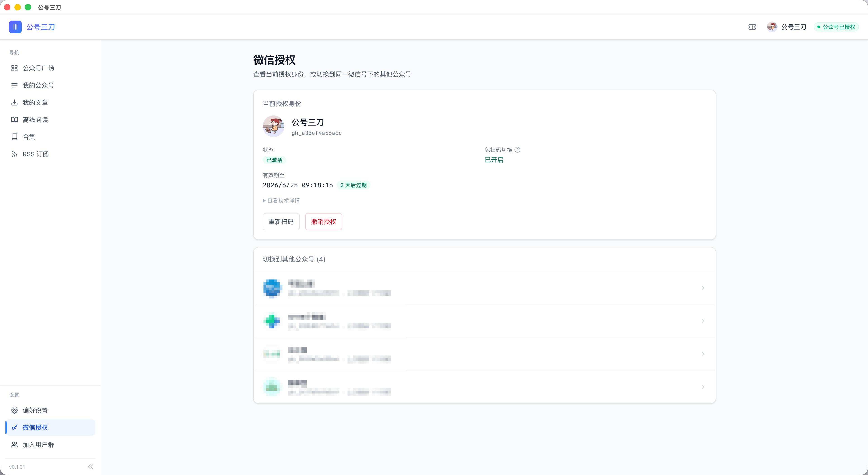Open the 合集 collections page
This screenshot has width=868, height=475.
click(51, 137)
